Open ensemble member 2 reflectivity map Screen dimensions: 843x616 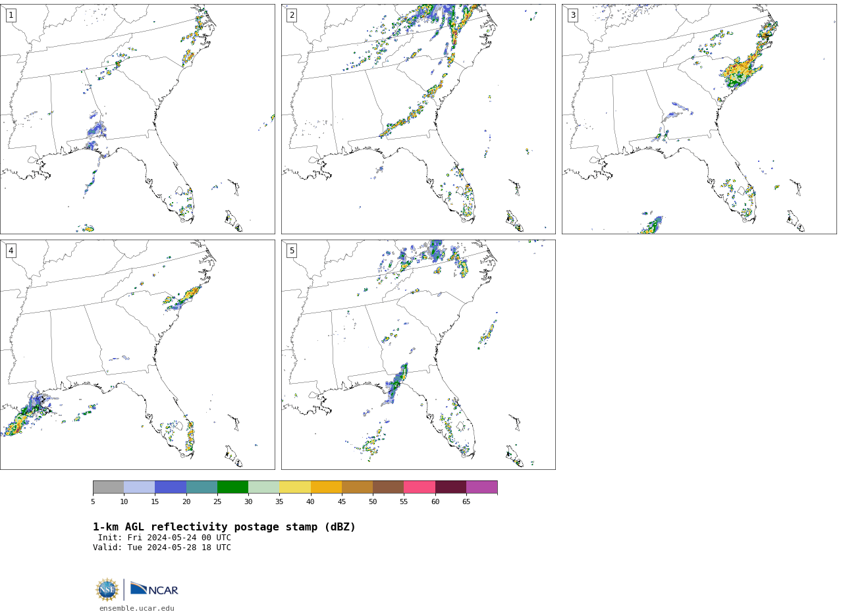418,119
